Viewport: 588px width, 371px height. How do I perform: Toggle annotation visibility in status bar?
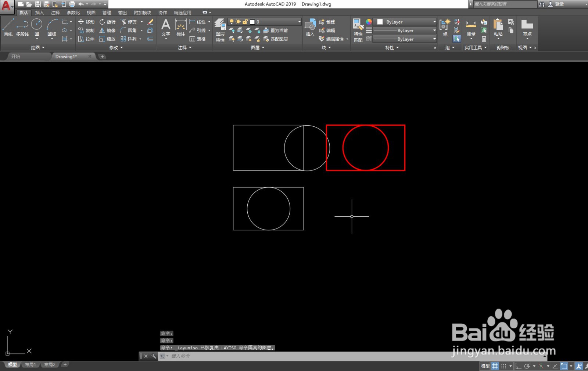pyautogui.click(x=579, y=366)
